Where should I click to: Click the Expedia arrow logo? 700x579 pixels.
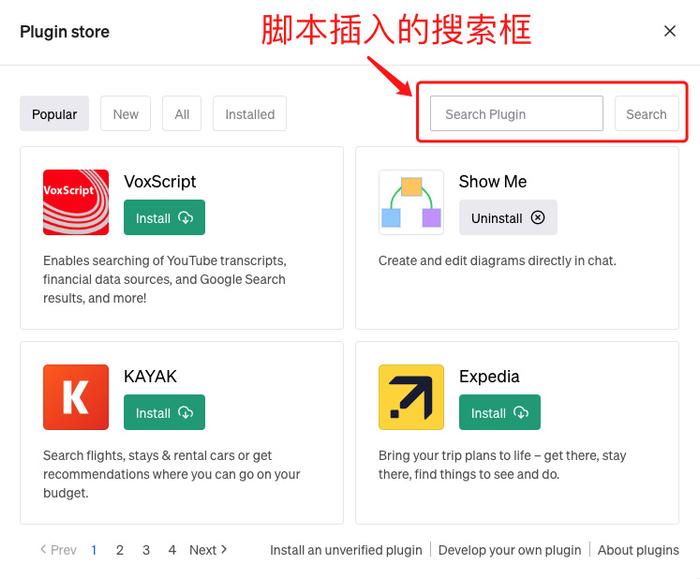pos(411,397)
